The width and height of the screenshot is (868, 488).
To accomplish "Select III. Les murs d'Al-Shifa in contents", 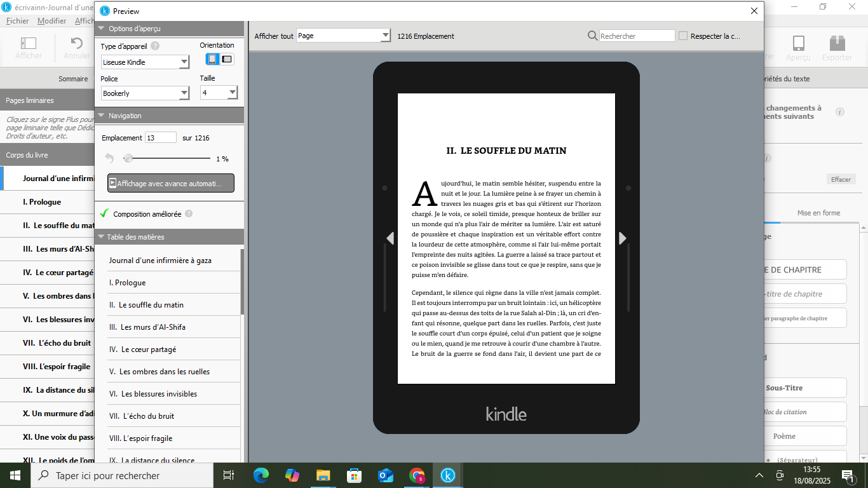I will pyautogui.click(x=147, y=327).
